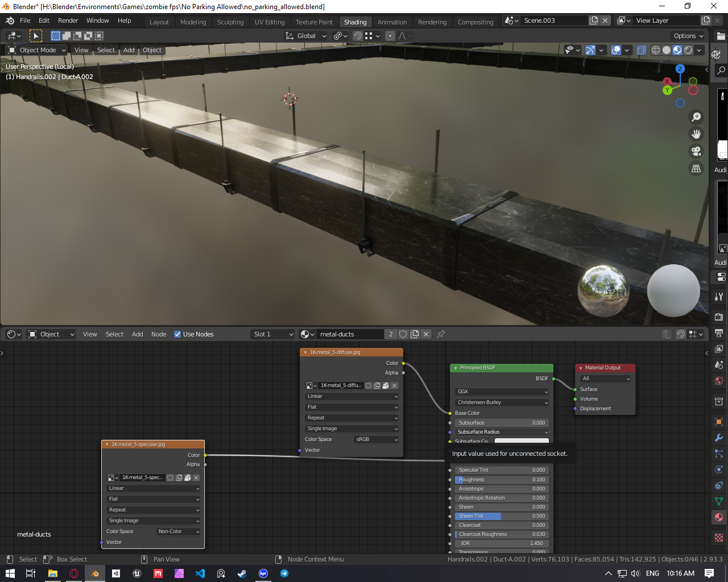Viewport: 728px width, 582px height.
Task: Open the Object Data green triangle tab
Action: point(719,501)
